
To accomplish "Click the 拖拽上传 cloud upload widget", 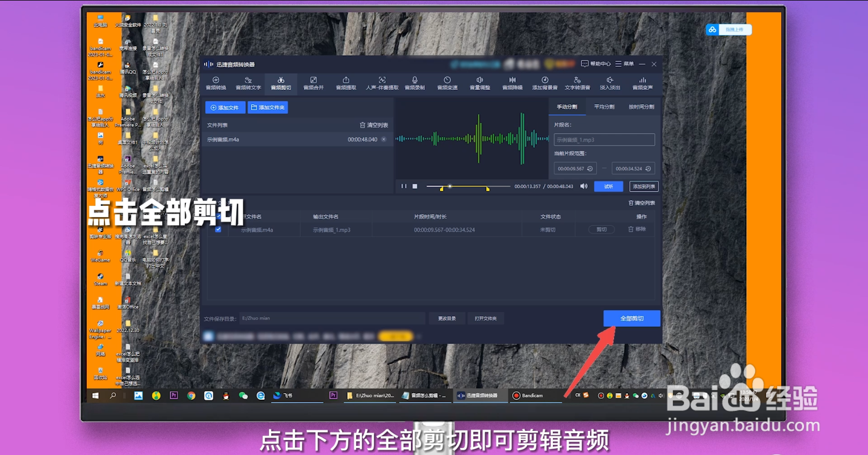I will (x=729, y=29).
